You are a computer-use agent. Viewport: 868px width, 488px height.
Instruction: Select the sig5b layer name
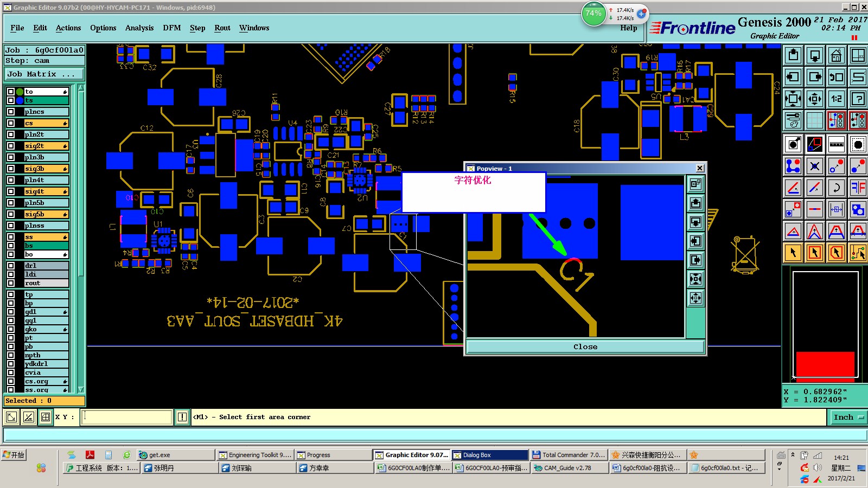pos(46,214)
